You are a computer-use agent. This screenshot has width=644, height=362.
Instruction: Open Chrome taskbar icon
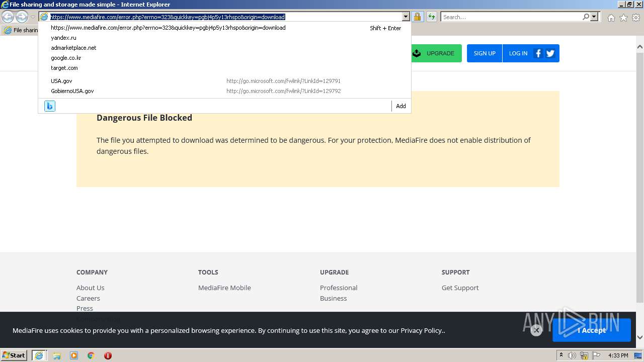coord(91,355)
